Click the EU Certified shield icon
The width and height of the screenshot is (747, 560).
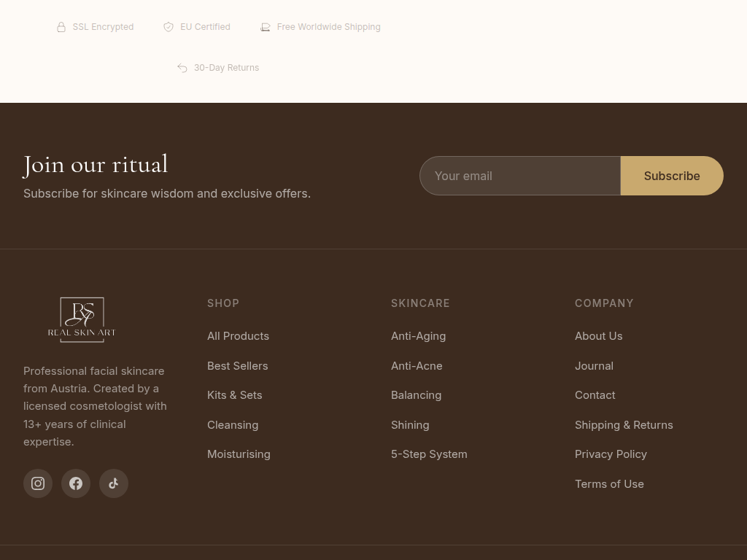169,27
